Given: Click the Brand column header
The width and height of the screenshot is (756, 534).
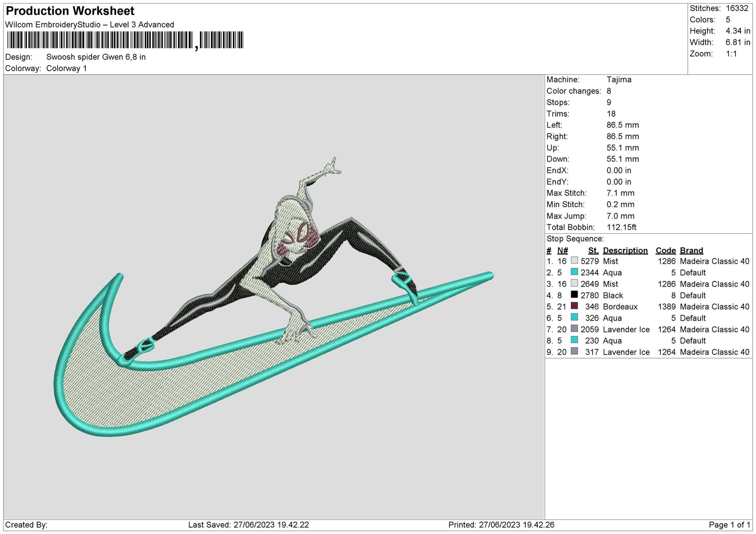Looking at the screenshot, I should tap(691, 251).
